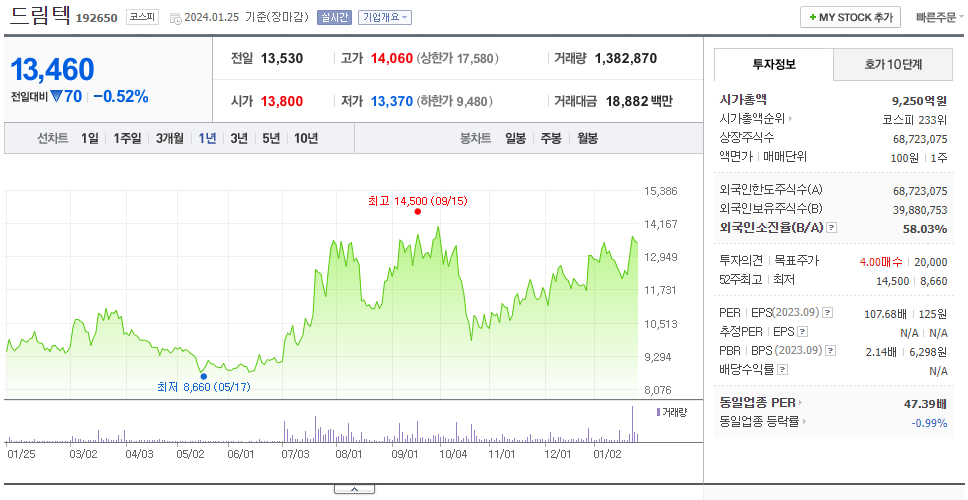The width and height of the screenshot is (968, 500).
Task: Click the 시가 value 13,800
Action: (282, 101)
